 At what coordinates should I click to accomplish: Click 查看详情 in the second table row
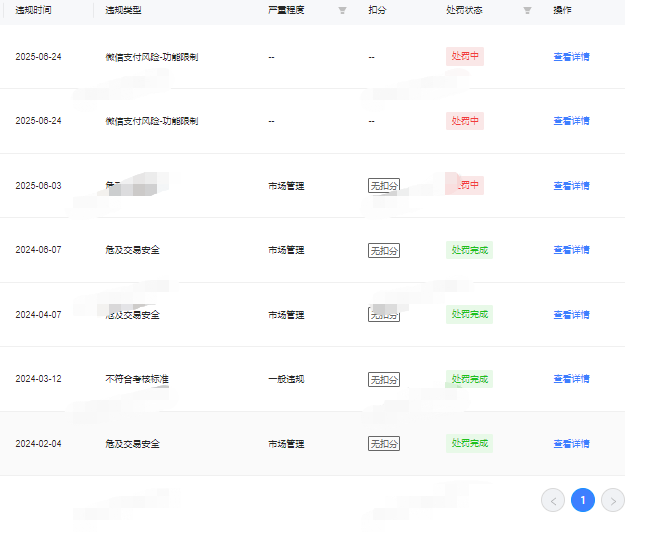click(571, 121)
